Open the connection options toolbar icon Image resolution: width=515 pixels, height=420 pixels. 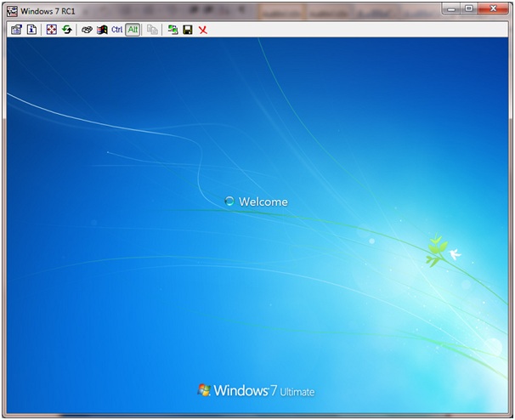click(x=16, y=30)
